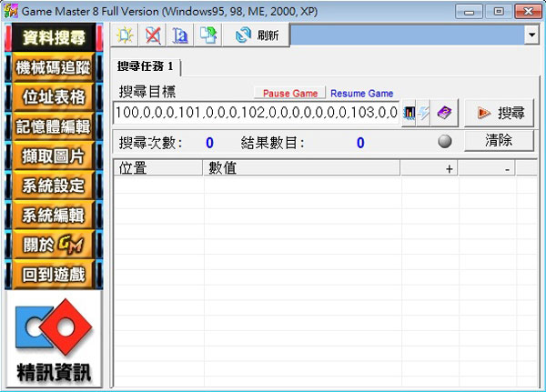This screenshot has height=392, width=546.
Task: Maximize the Game Master window
Action: click(x=499, y=12)
